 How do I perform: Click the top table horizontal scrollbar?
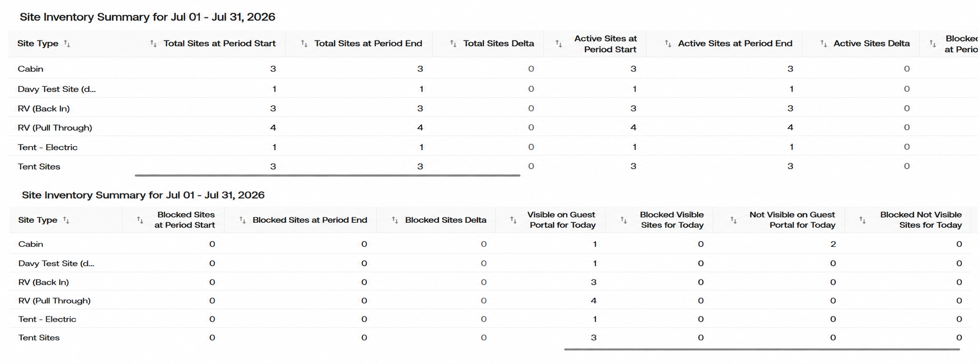pos(327,175)
